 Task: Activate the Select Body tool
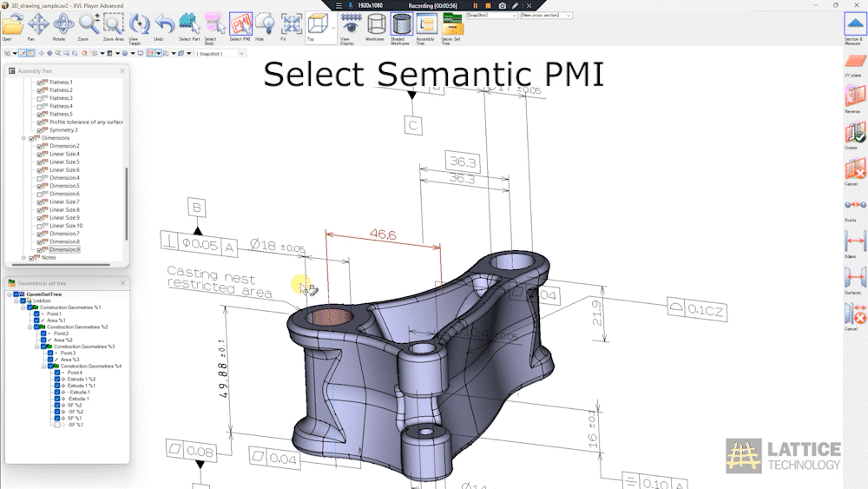(214, 24)
